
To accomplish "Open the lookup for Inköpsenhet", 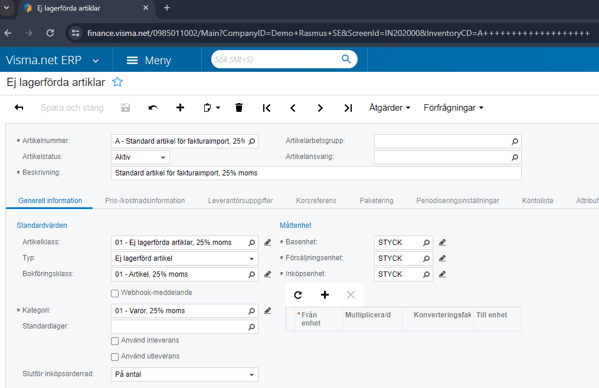I will pos(426,274).
